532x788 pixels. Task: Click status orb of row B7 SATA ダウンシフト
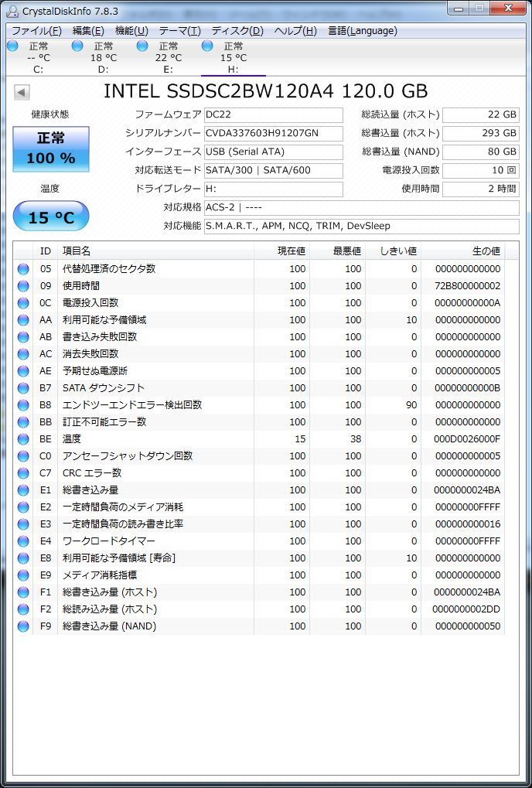[23, 388]
